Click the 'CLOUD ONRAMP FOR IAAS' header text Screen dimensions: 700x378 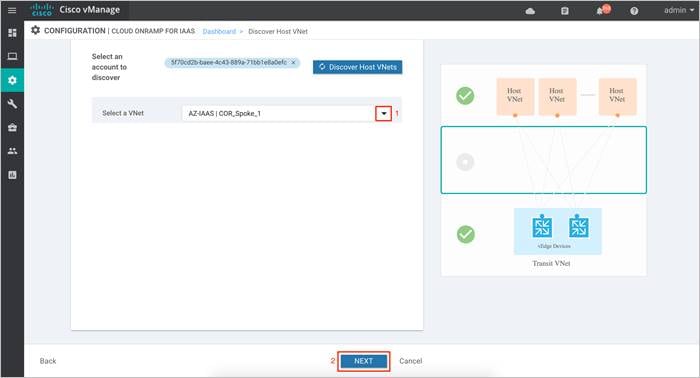[153, 31]
